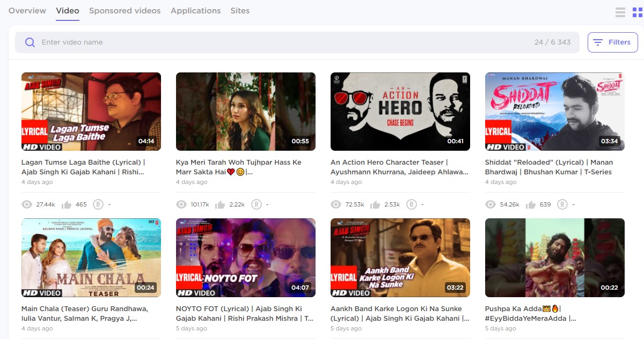Image resolution: width=644 pixels, height=339 pixels.
Task: Open the Filters panel
Action: pos(613,42)
